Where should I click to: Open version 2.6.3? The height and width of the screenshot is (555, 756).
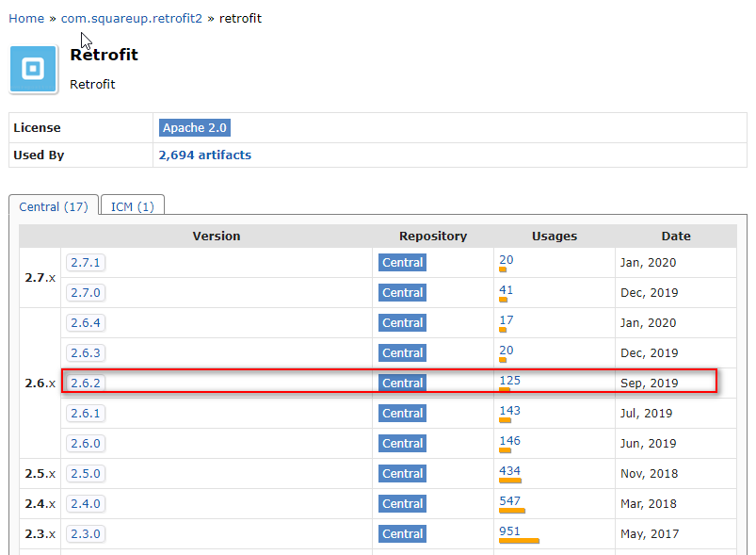coord(86,352)
